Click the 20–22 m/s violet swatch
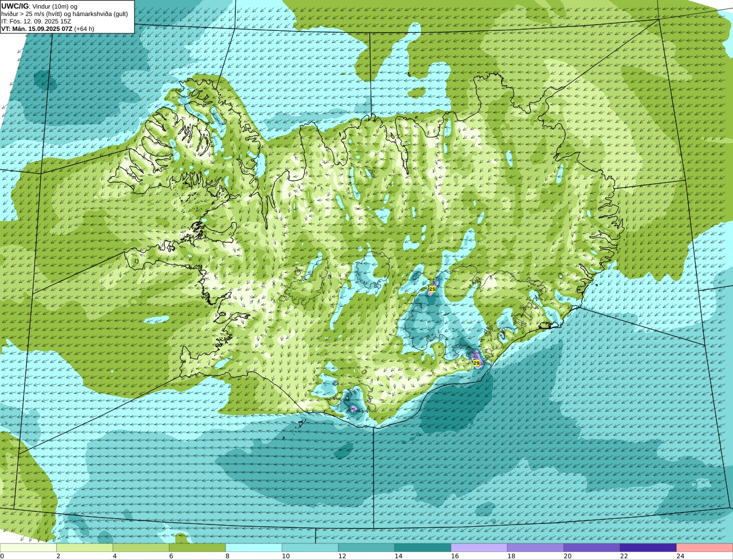The image size is (733, 560). point(592,548)
